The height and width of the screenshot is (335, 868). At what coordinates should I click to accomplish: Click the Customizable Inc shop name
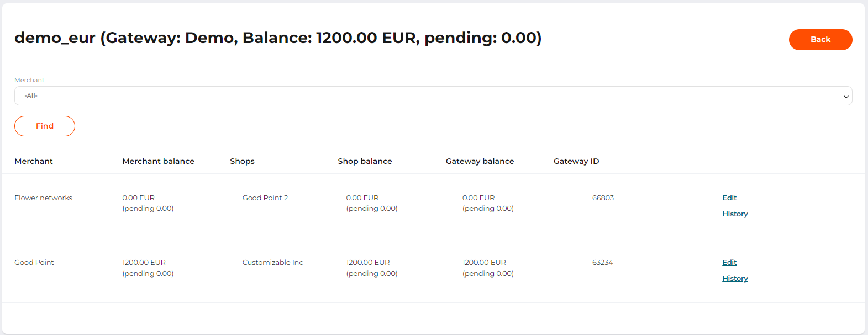pos(272,263)
